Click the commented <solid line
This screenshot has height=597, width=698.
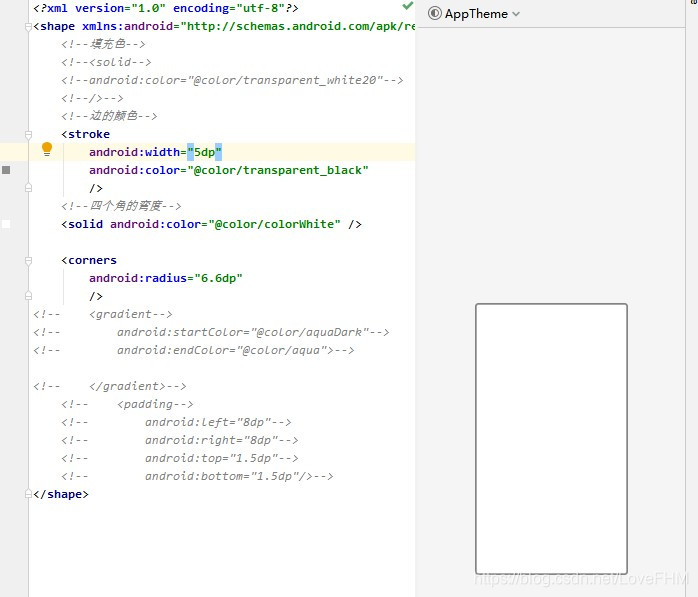click(x=106, y=62)
